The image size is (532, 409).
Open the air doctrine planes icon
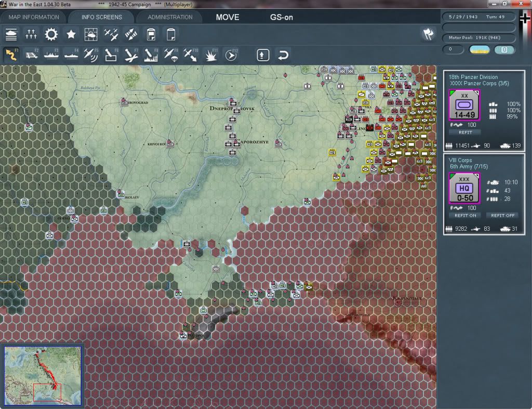pos(111,34)
